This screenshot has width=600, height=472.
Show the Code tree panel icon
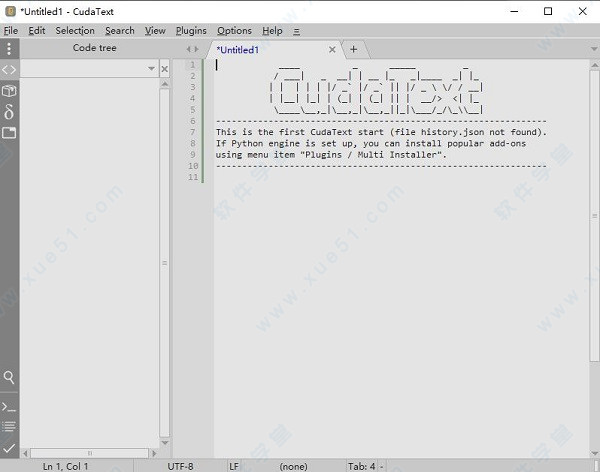coord(9,70)
